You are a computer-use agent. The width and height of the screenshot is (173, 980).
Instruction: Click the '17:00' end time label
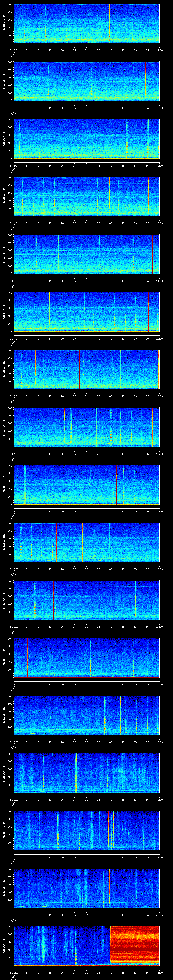[x=159, y=50]
